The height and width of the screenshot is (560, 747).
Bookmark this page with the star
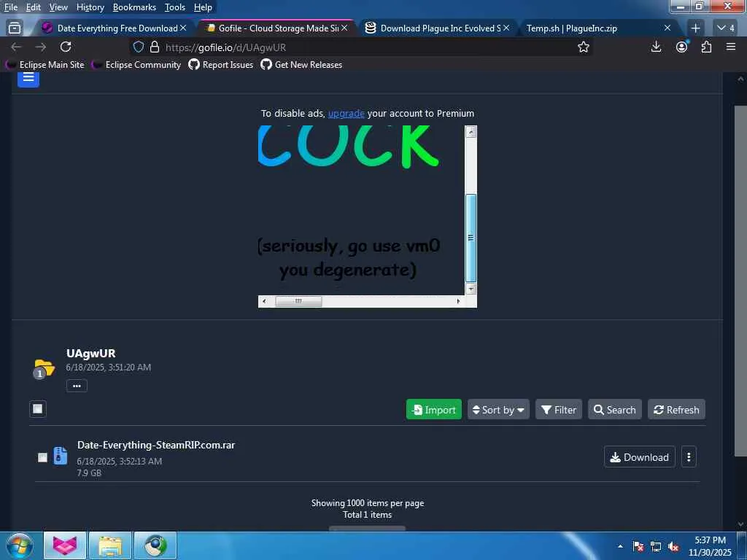point(583,47)
